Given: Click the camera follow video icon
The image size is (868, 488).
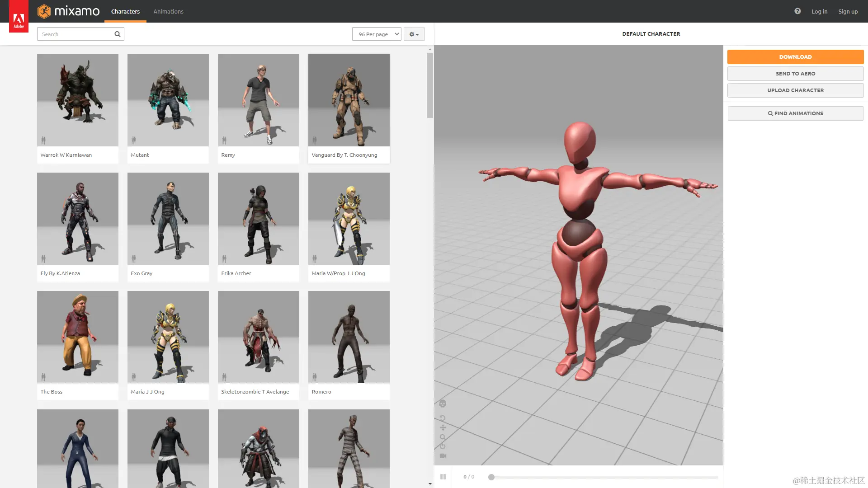Looking at the screenshot, I should (x=443, y=456).
